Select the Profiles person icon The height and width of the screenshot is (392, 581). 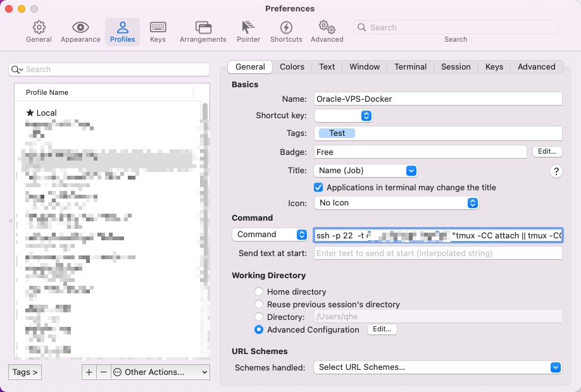(122, 27)
